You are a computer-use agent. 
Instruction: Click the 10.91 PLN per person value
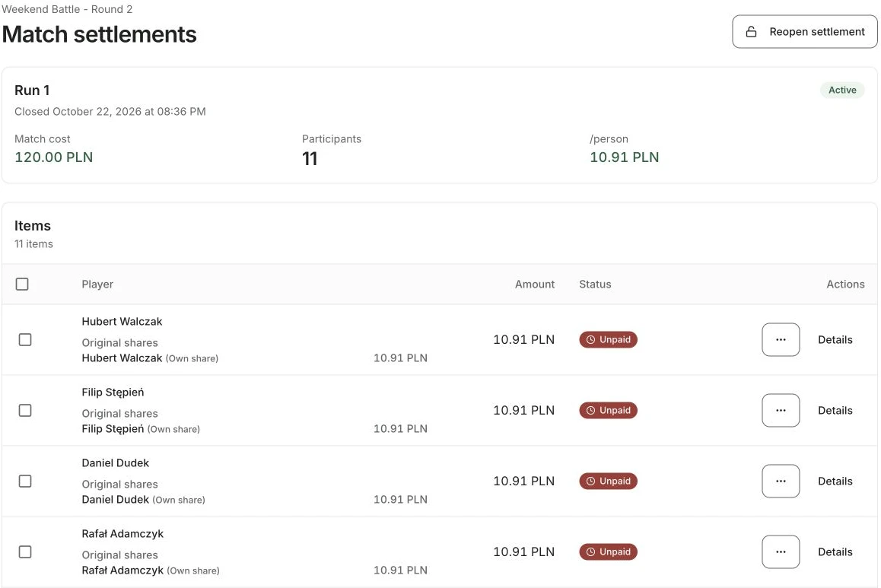tap(624, 157)
